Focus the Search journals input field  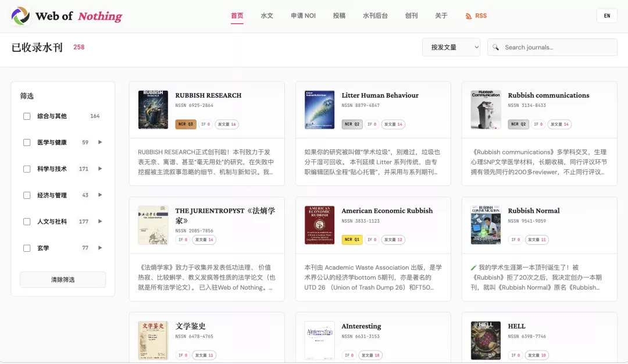(558, 47)
